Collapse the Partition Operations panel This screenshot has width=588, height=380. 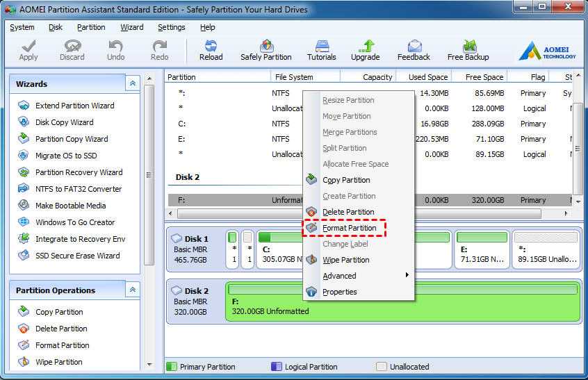[x=133, y=290]
